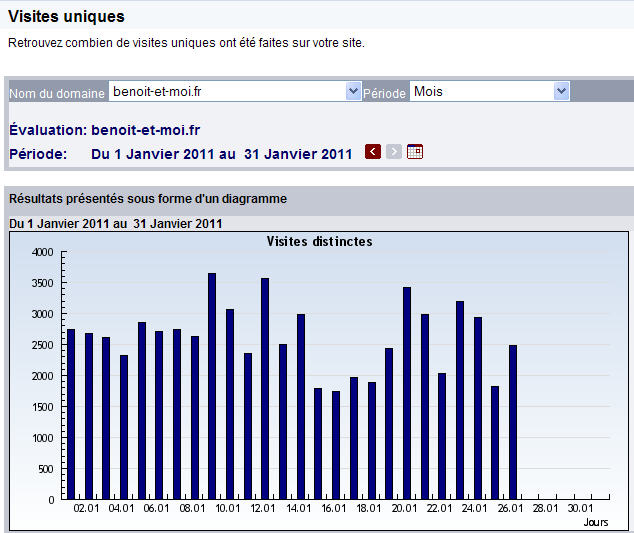Screen dimensions: 634x533
Task: Click the Résultats présentés sous forme d'un diagramme header
Action: pos(148,199)
